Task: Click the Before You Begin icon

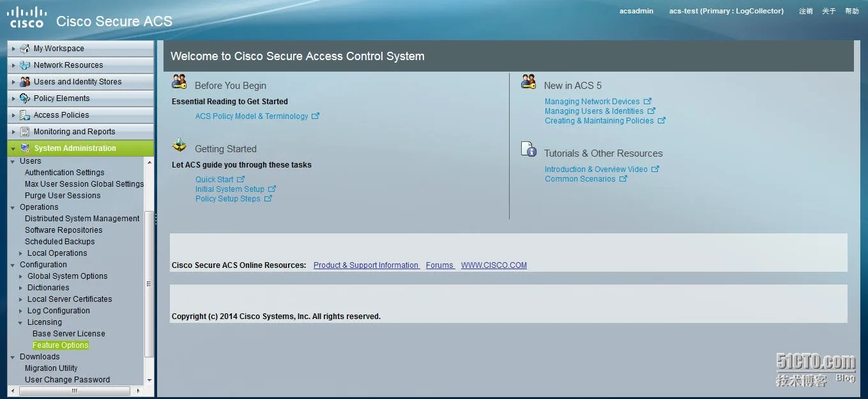Action: 179,82
